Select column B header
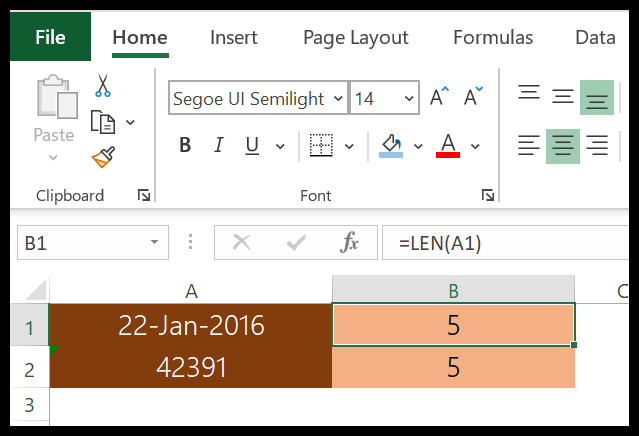This screenshot has height=436, width=639. click(454, 291)
